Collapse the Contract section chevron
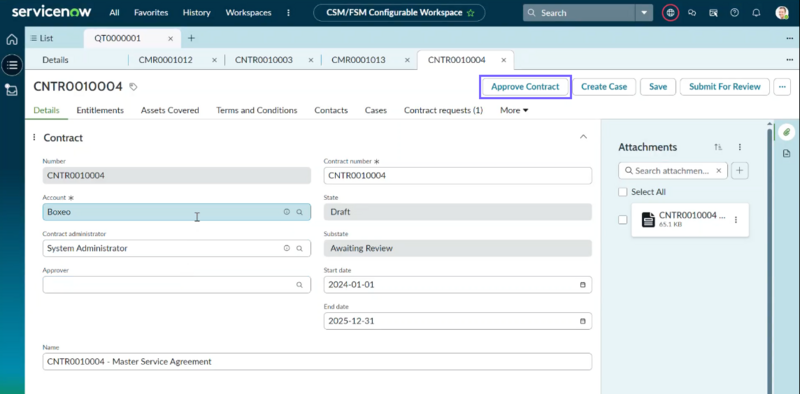The height and width of the screenshot is (394, 800). tap(584, 137)
